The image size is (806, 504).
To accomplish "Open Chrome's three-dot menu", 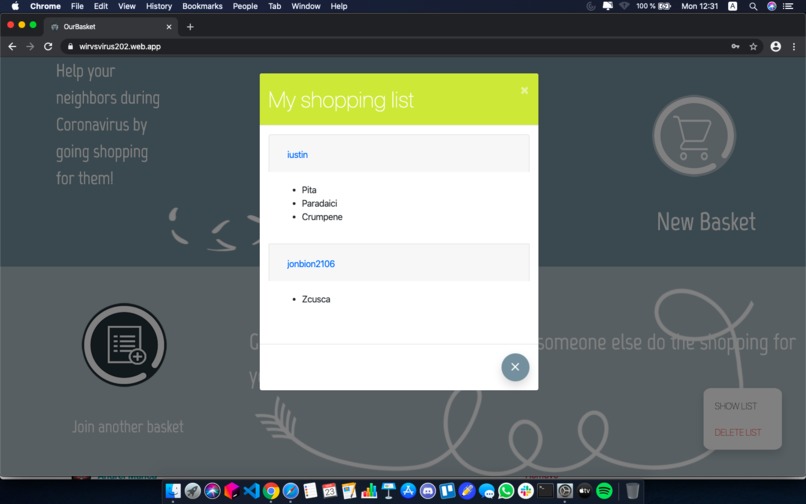I will point(794,46).
